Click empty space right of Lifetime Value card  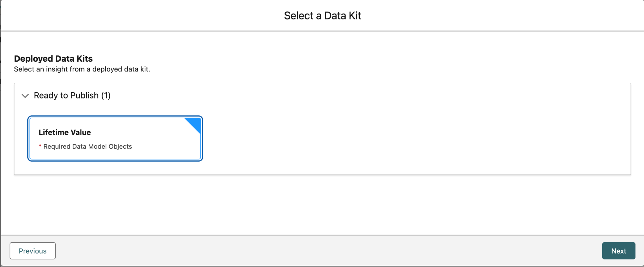(377, 138)
